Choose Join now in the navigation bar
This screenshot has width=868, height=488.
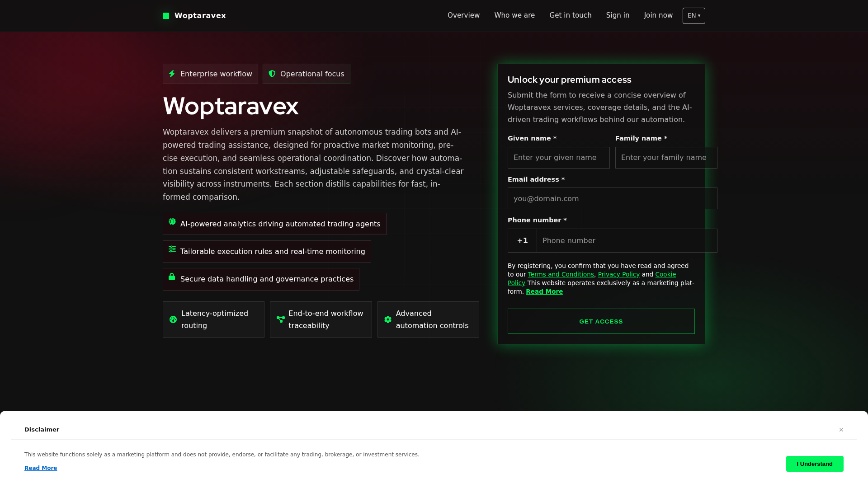[x=658, y=15]
